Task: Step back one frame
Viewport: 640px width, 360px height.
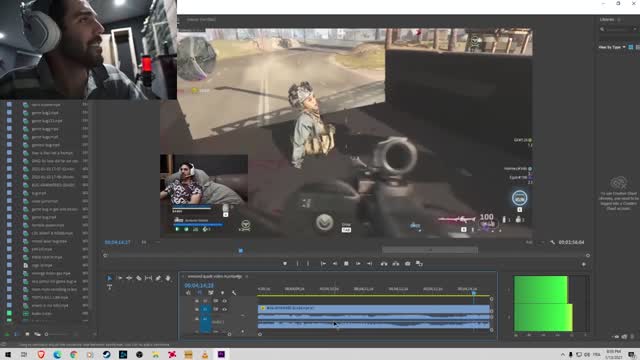Action: (x=335, y=264)
